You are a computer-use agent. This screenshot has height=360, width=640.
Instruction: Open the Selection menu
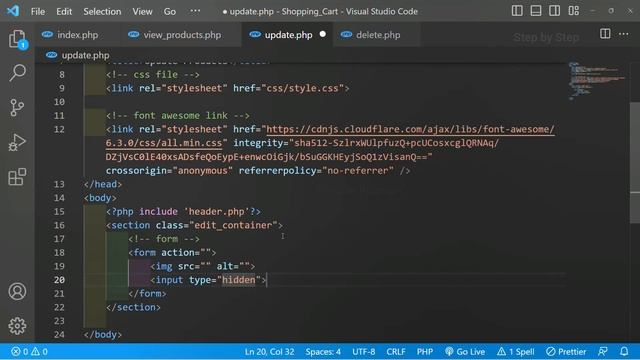tap(102, 11)
